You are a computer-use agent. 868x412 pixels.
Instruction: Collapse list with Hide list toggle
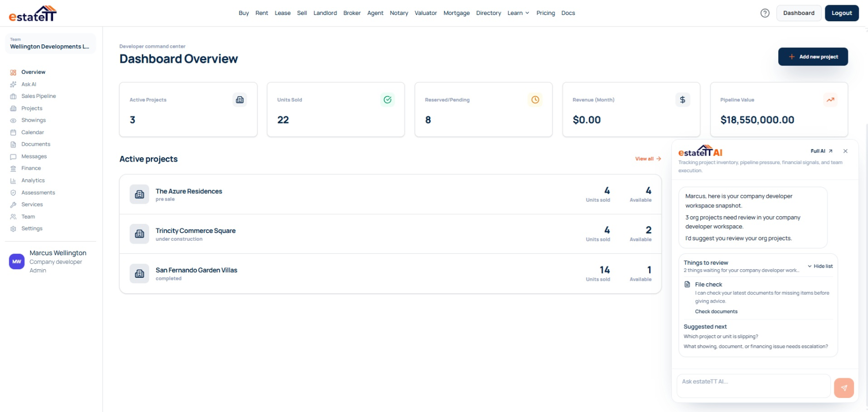pos(820,266)
